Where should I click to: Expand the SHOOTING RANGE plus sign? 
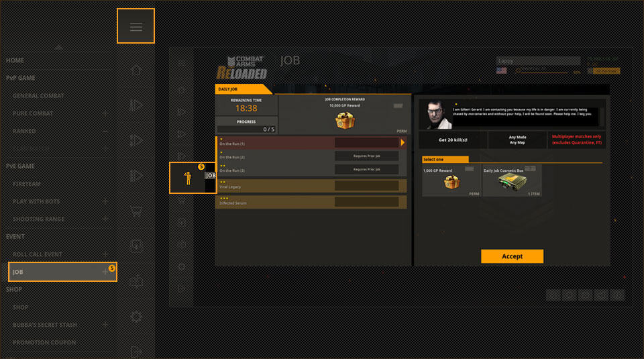tap(105, 219)
